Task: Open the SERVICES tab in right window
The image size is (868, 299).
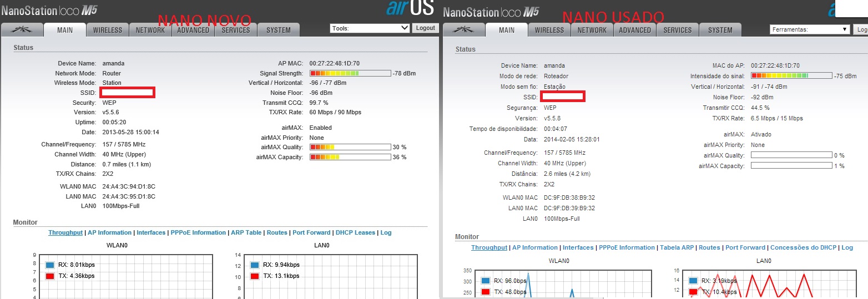Action: [x=678, y=30]
